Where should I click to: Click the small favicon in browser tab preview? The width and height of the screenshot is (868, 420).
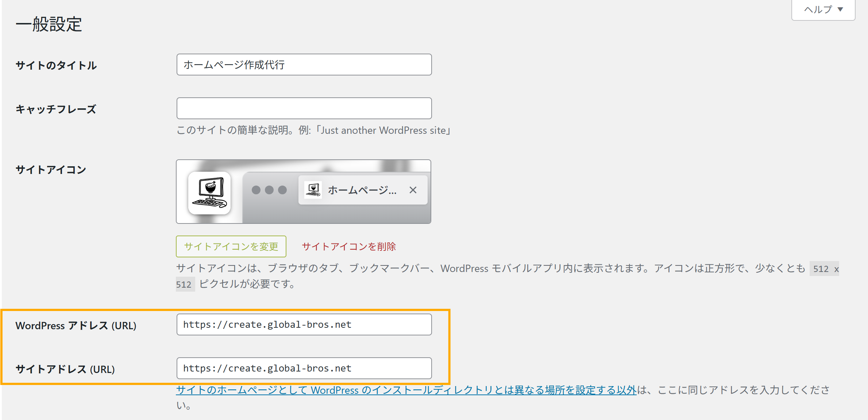point(313,190)
